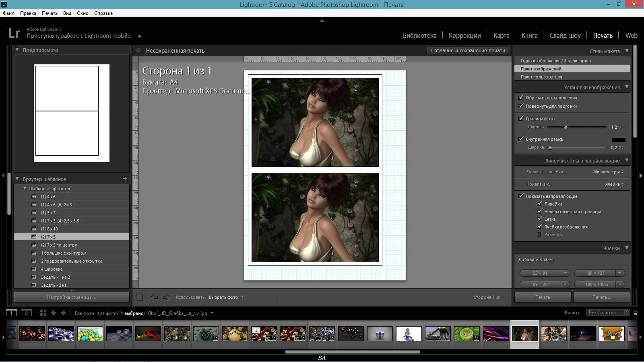The height and width of the screenshot is (362, 644).
Task: Open second window display 2
Action: 26,313
